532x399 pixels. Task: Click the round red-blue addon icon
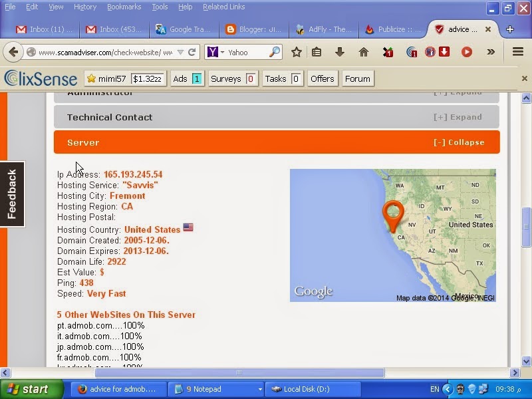click(430, 52)
